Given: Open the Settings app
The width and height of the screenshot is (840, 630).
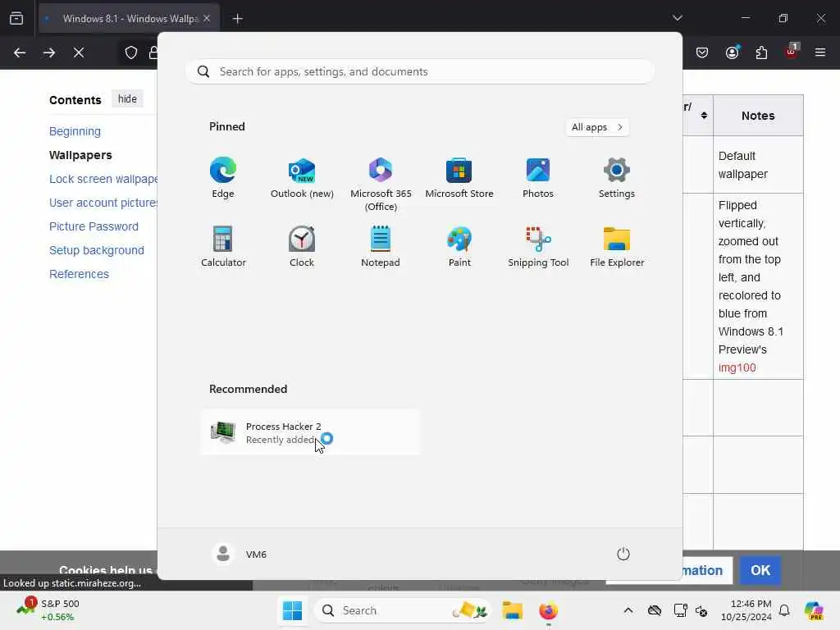Looking at the screenshot, I should point(617,178).
